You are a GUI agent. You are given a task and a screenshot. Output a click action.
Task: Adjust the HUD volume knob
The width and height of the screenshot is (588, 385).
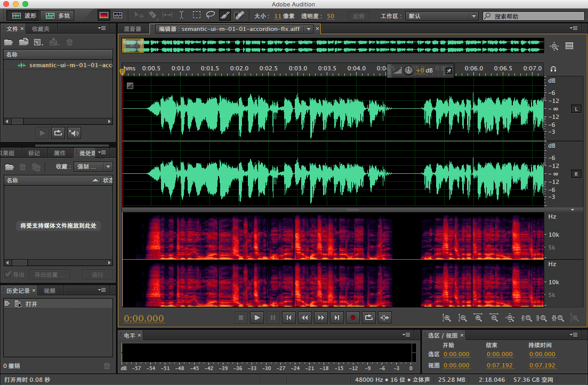click(x=409, y=70)
